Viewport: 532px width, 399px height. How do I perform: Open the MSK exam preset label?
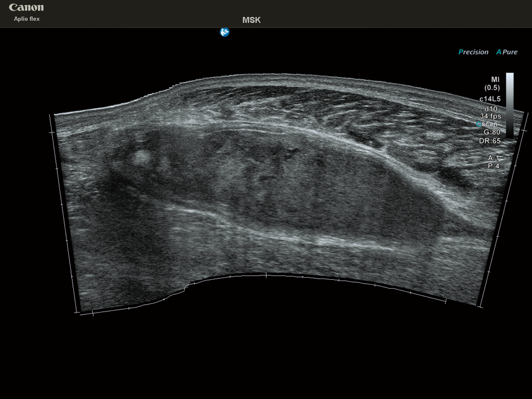pyautogui.click(x=251, y=20)
